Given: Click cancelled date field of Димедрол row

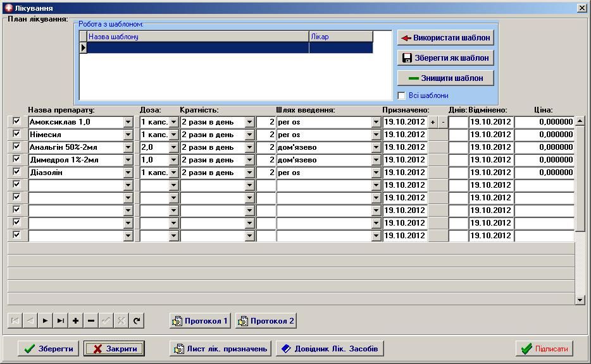Looking at the screenshot, I should [491, 160].
